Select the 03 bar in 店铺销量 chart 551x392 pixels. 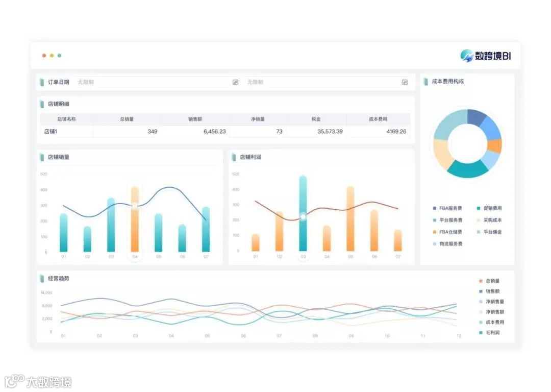pos(111,225)
